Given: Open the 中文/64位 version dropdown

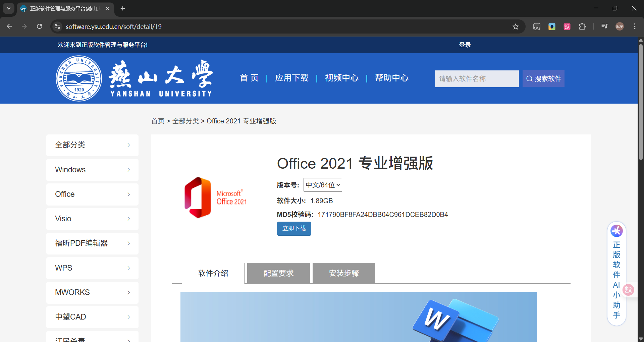Looking at the screenshot, I should [322, 185].
